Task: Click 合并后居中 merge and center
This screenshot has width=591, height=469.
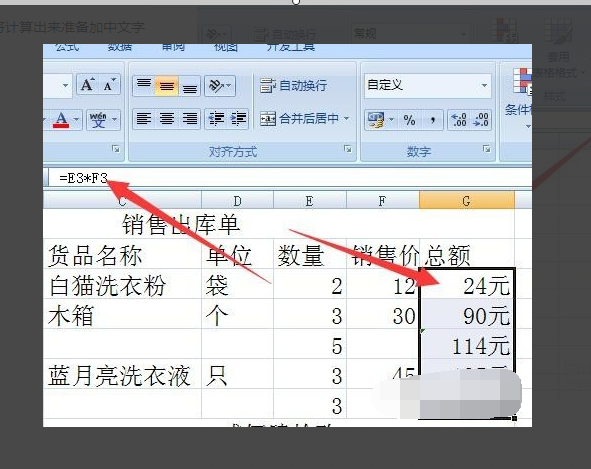Action: click(x=299, y=119)
